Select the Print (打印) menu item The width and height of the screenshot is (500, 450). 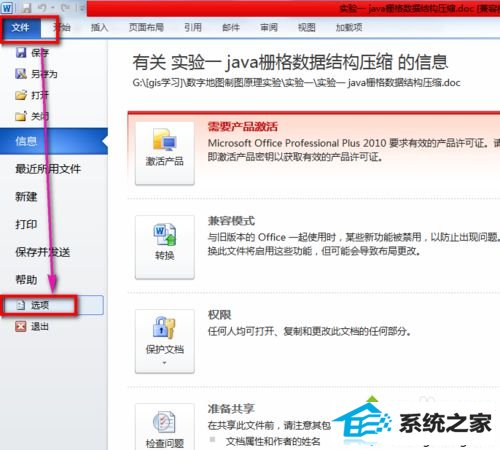(26, 224)
